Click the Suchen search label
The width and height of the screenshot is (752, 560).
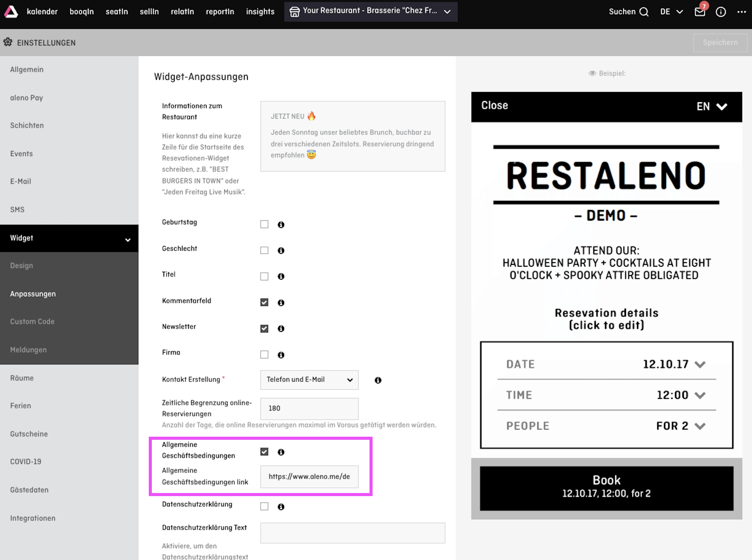(x=622, y=12)
